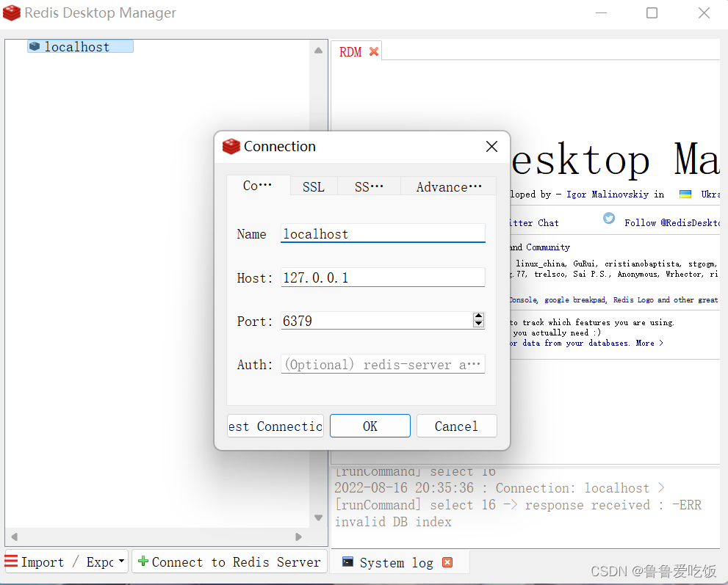Click horizontal scrollbar left arrow
Viewport: 728px width, 585px height.
(x=15, y=537)
